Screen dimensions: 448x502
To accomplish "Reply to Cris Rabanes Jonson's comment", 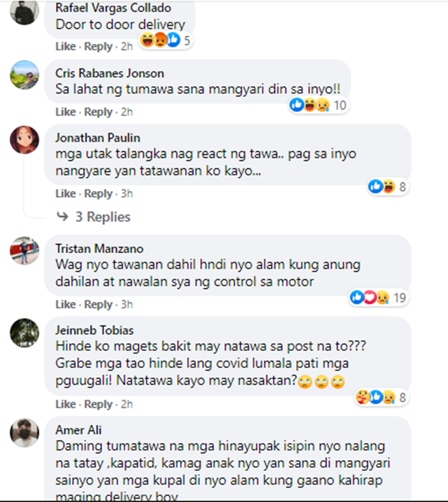I will (x=98, y=112).
